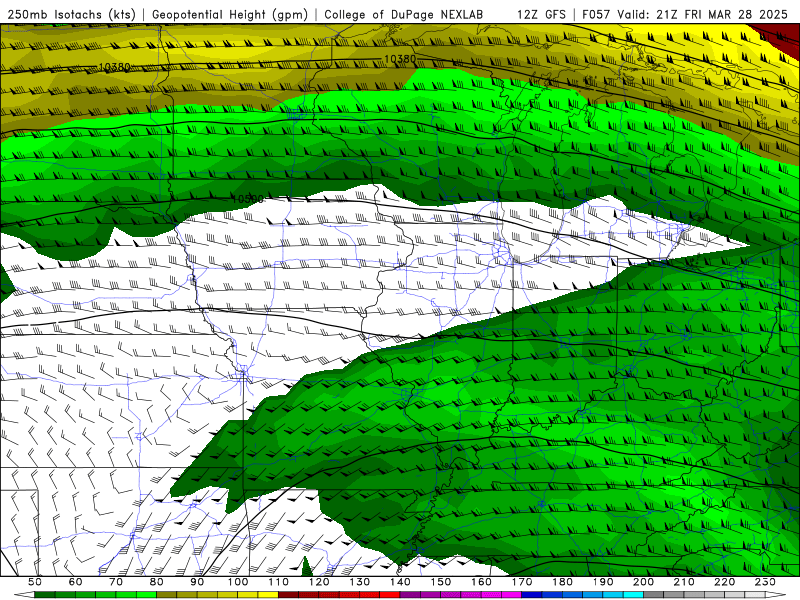
Task: Click the 'F057' forecast hour label
Action: [x=596, y=14]
